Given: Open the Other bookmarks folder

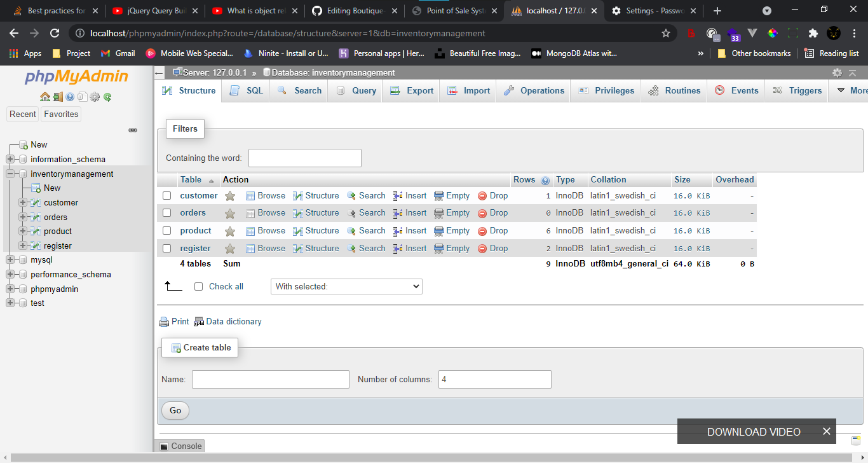Looking at the screenshot, I should [x=754, y=53].
